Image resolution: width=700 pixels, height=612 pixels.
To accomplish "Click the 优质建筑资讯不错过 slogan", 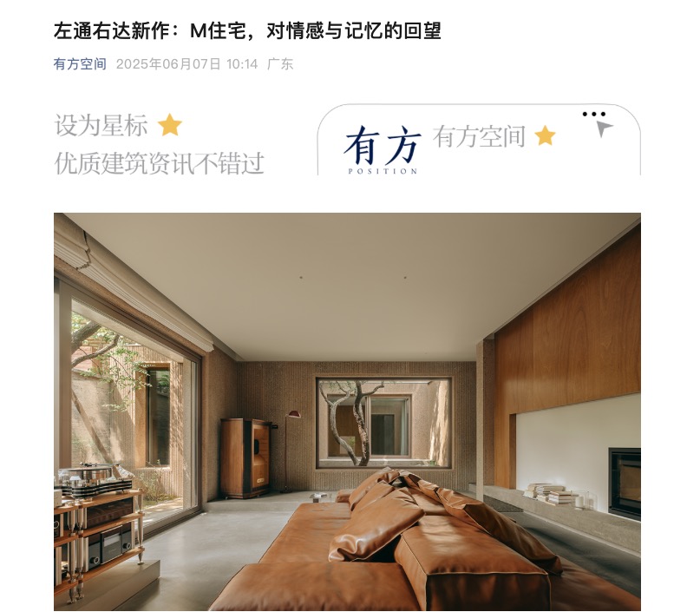I will 160,163.
